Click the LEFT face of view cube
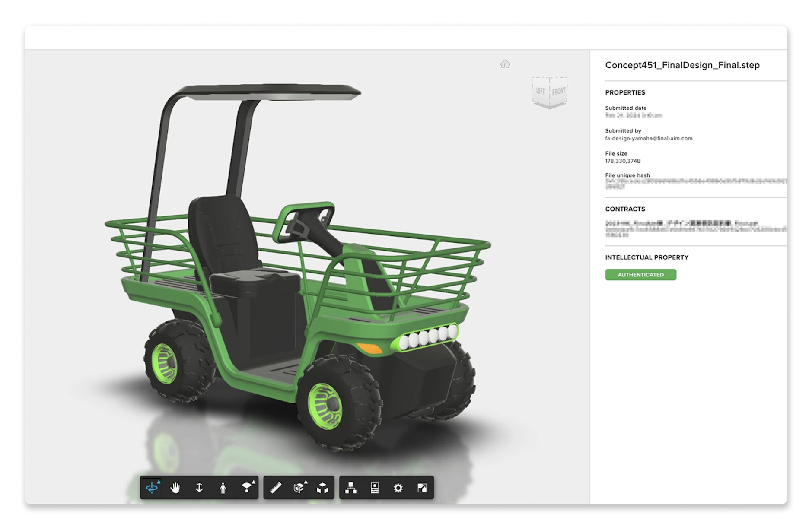This screenshot has height=530, width=812. click(540, 91)
